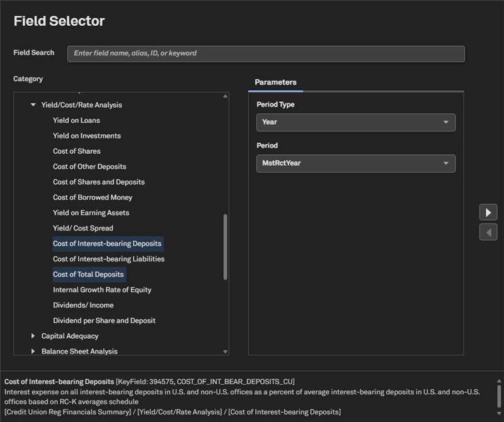Select Yield on Investments field
Viewport: 504px width, 422px height.
pos(87,136)
